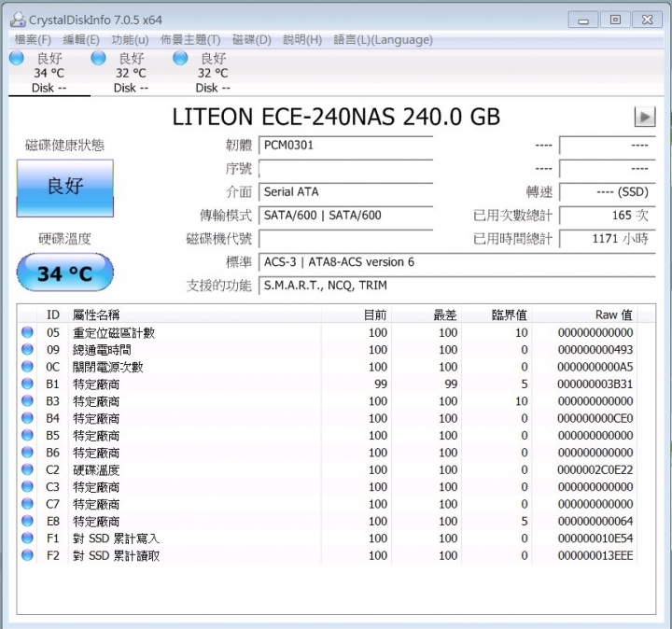
Task: Open the 檔案(F) menu
Action: tap(33, 40)
